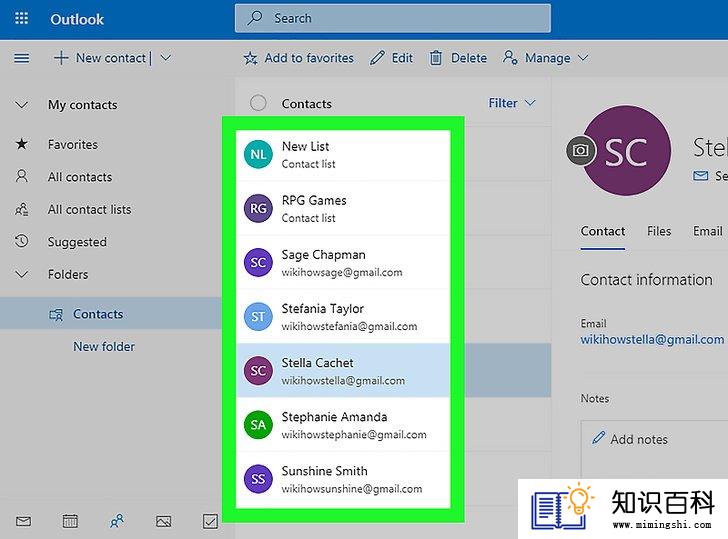Viewport: 728px width, 539px height.
Task: Click the Edit pencil icon
Action: [377, 58]
